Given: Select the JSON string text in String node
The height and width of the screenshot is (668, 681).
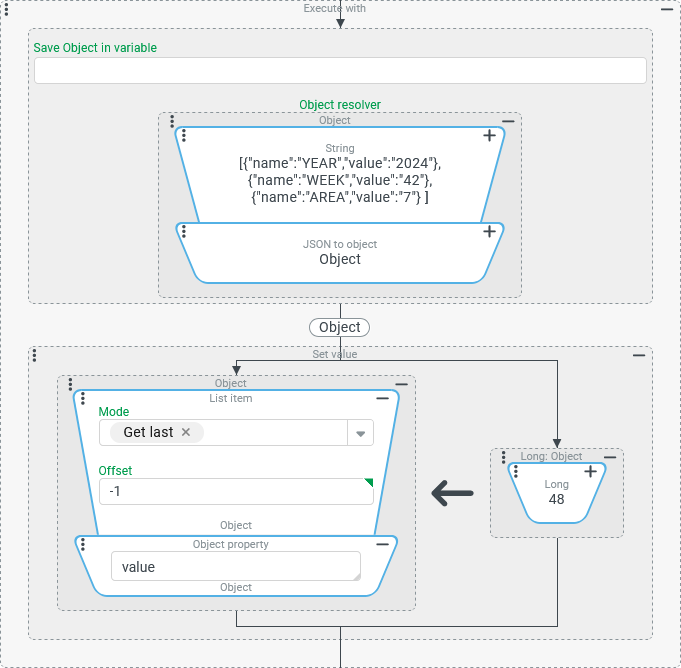Looking at the screenshot, I should (x=340, y=180).
